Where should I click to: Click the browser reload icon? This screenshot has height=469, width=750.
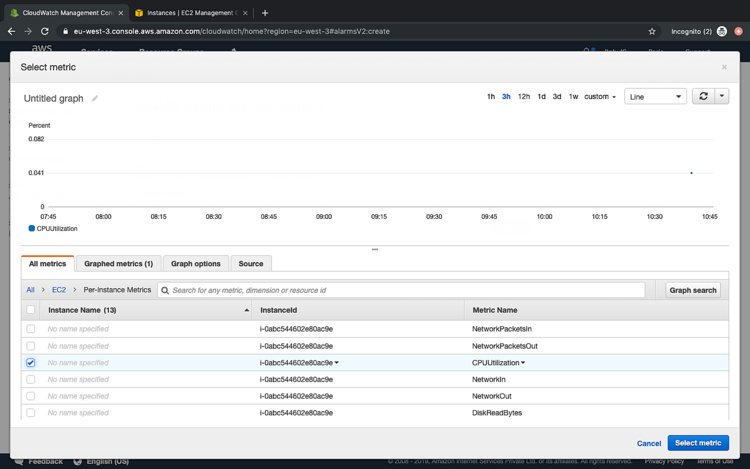[x=45, y=31]
